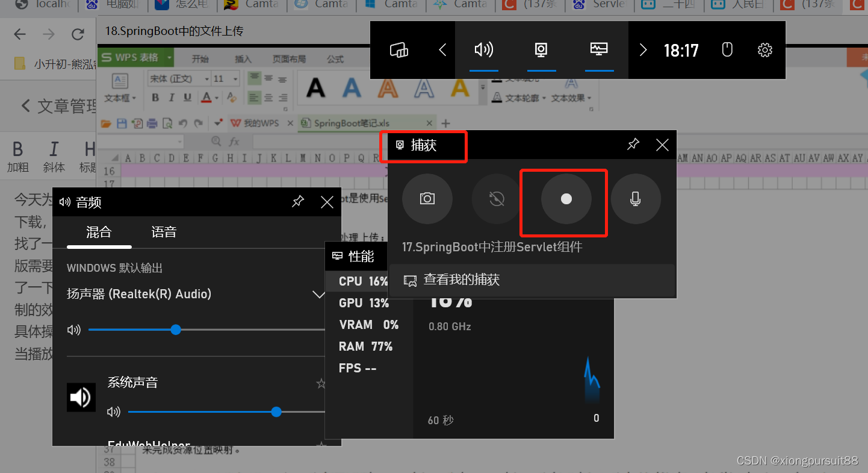Toggle mouse click-through icon in Game Bar

click(727, 49)
